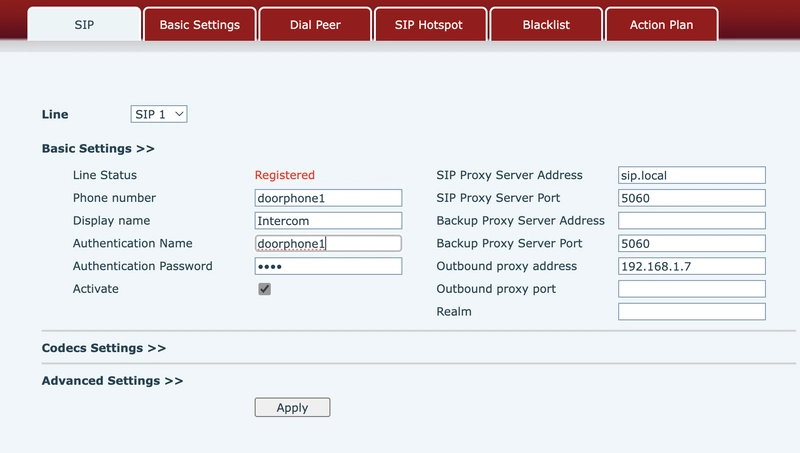This screenshot has width=800, height=453.
Task: Expand the Advanced Settings >> section
Action: click(112, 381)
